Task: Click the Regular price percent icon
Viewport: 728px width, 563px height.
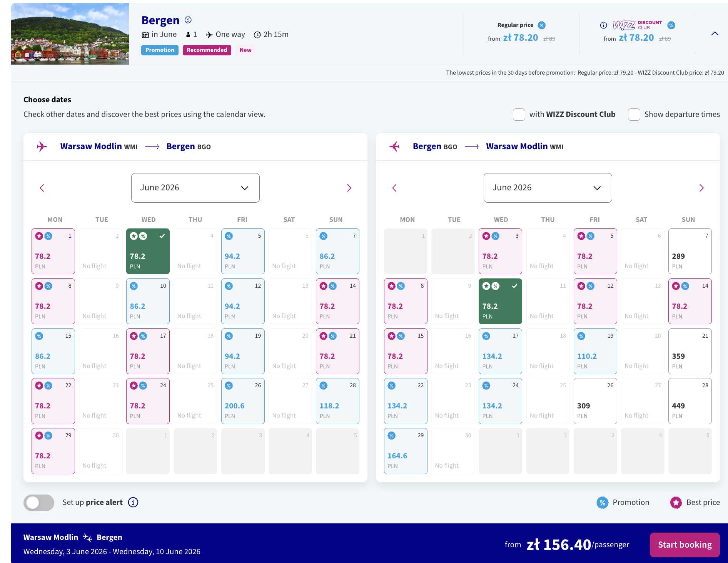Action: [541, 25]
